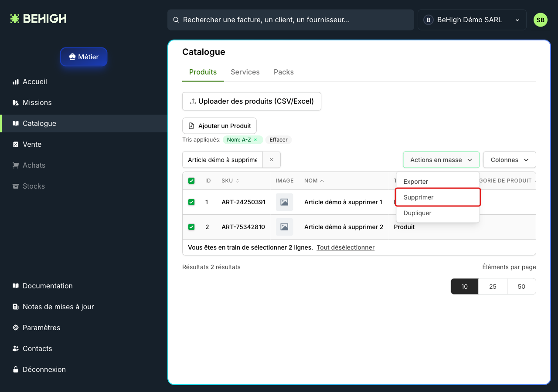Screen dimensions: 558x392
Task: Click the Documentation book icon
Action: click(x=16, y=286)
